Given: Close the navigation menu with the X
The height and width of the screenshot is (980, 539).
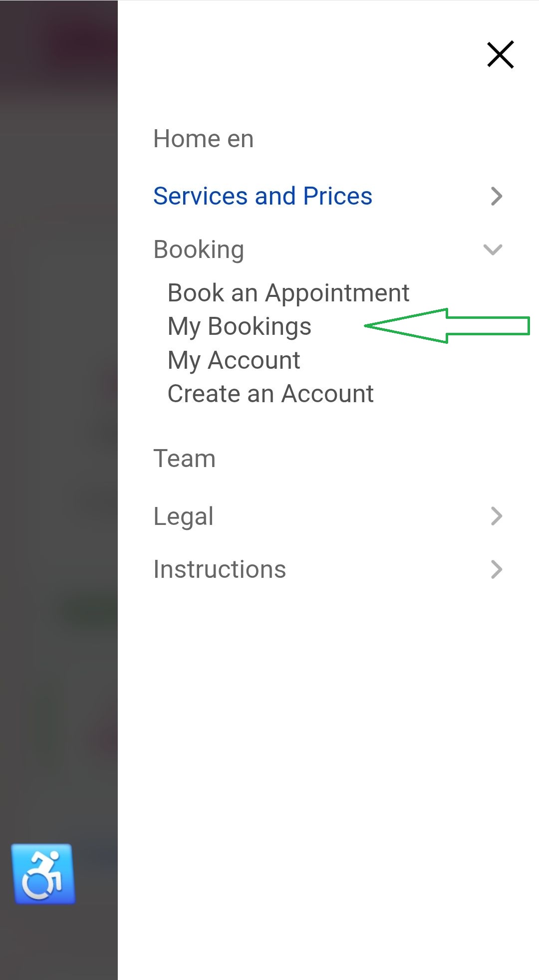Looking at the screenshot, I should [x=500, y=54].
